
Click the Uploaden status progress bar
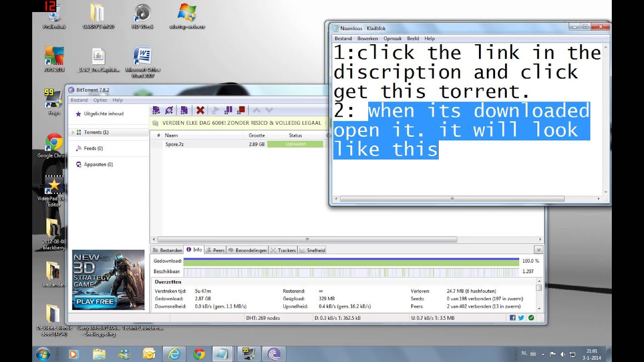click(295, 144)
